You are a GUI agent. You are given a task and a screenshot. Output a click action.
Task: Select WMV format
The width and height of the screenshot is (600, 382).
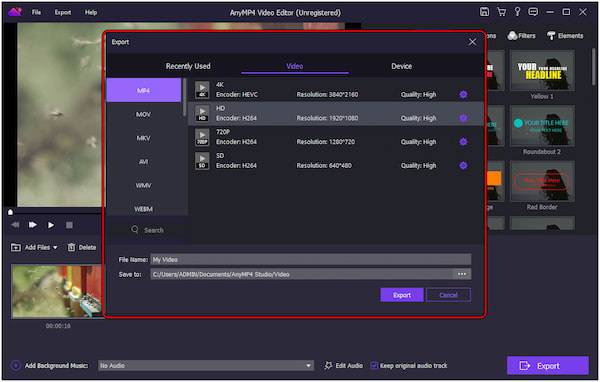(143, 185)
